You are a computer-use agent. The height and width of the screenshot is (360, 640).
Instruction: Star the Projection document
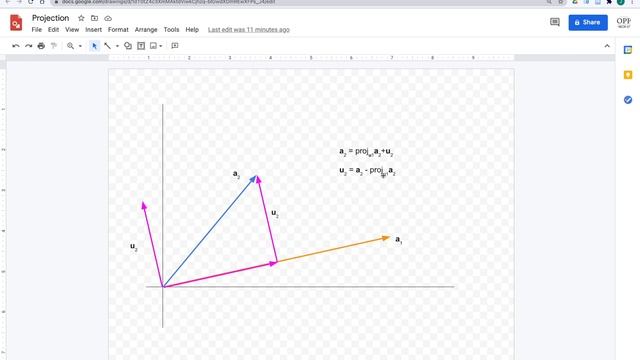tap(81, 18)
